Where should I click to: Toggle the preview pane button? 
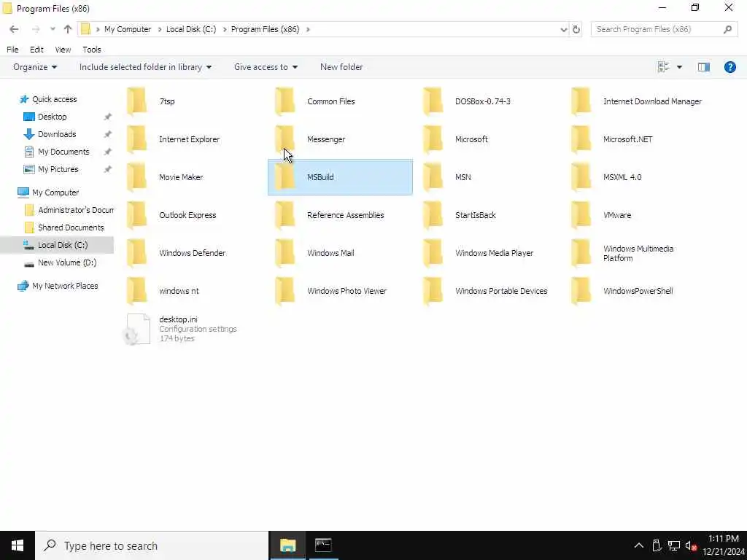(704, 67)
